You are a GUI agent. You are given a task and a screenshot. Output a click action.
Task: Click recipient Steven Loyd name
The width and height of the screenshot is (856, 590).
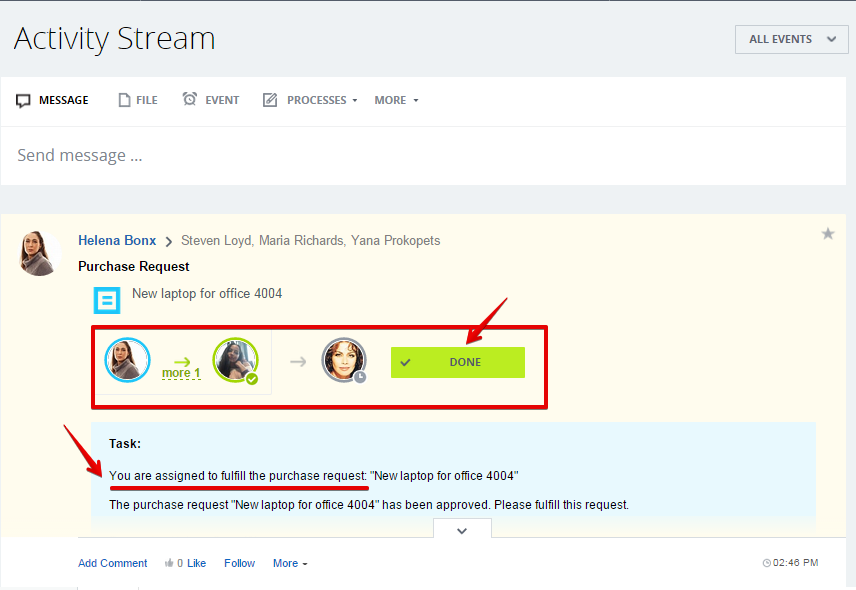(216, 241)
